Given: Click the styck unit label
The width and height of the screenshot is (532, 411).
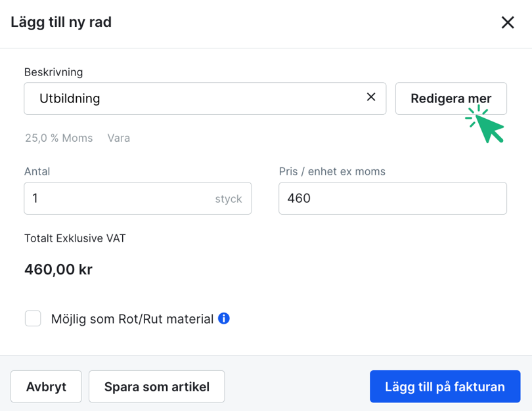Looking at the screenshot, I should 229,198.
